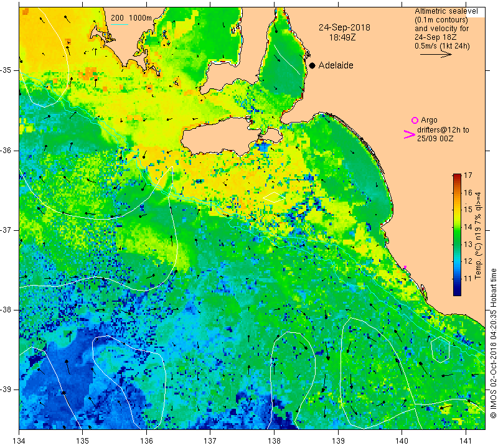Click the -39 latitude axis label
This screenshot has height=448, width=498.
click(6, 390)
